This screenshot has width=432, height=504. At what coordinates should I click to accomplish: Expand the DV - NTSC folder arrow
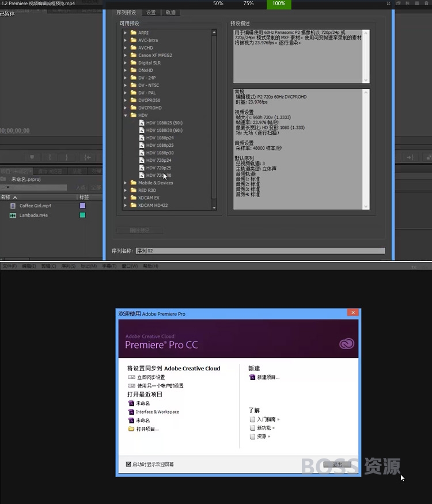tap(126, 85)
